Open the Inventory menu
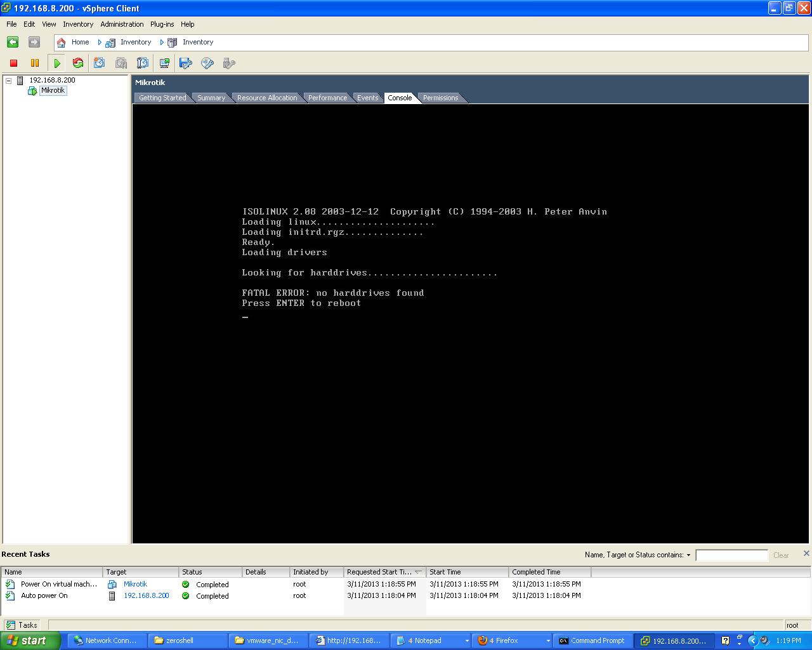The height and width of the screenshot is (650, 812). click(x=78, y=24)
